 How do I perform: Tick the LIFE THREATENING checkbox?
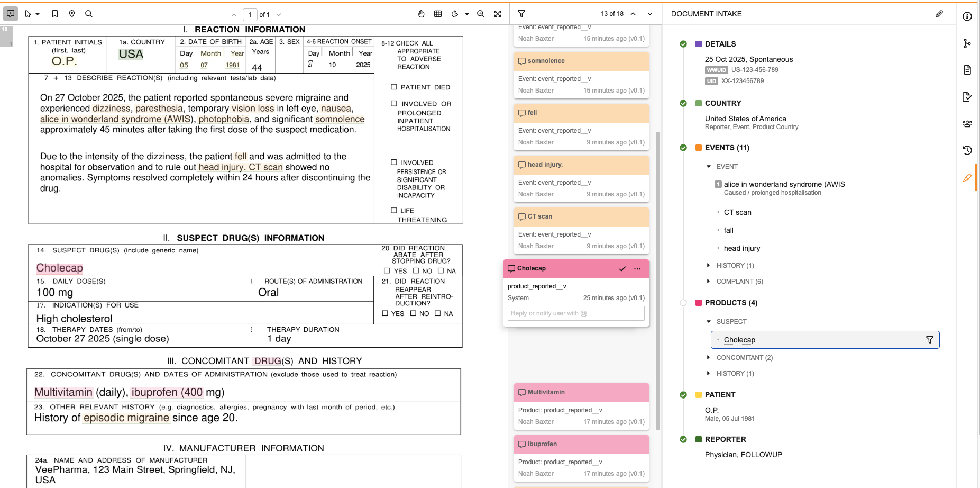pos(393,210)
